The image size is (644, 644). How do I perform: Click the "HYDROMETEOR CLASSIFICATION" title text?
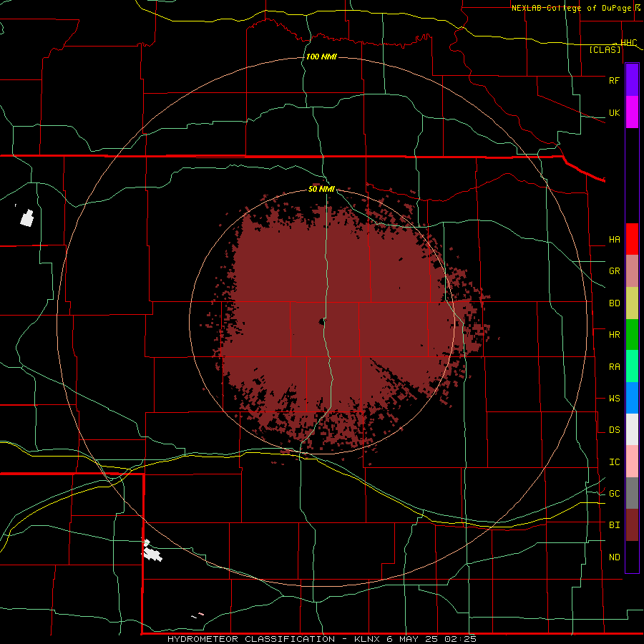coord(251,639)
